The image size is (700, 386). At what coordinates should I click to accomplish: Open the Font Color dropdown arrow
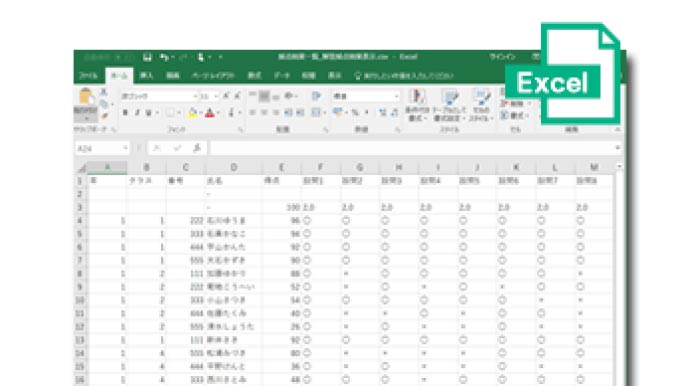[218, 113]
